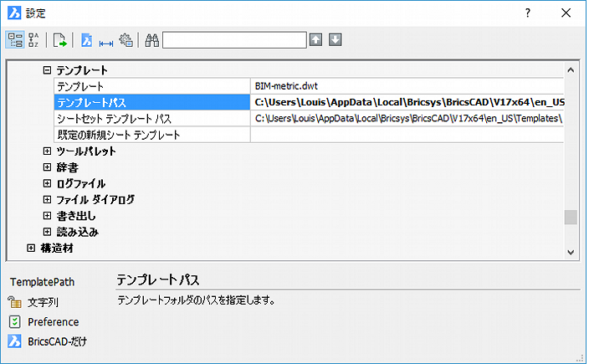Expand the ツールパレット group
Viewport: 589px width, 364px height.
pyautogui.click(x=47, y=151)
